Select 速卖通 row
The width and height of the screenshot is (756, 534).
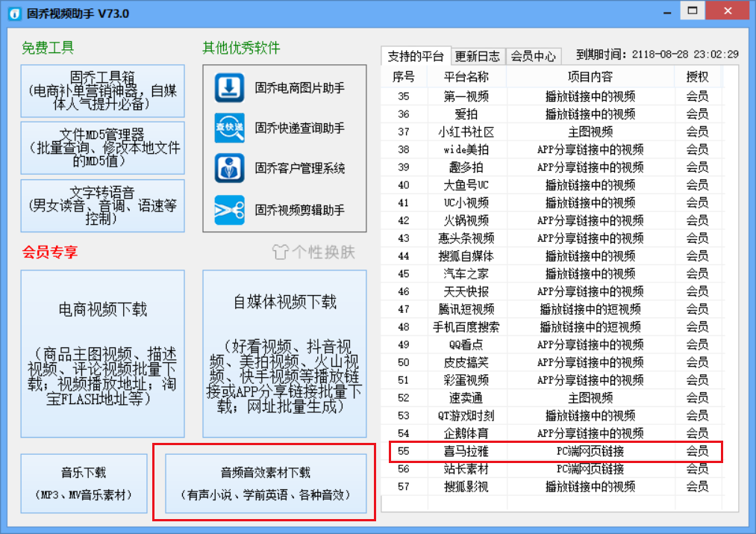[x=552, y=398]
